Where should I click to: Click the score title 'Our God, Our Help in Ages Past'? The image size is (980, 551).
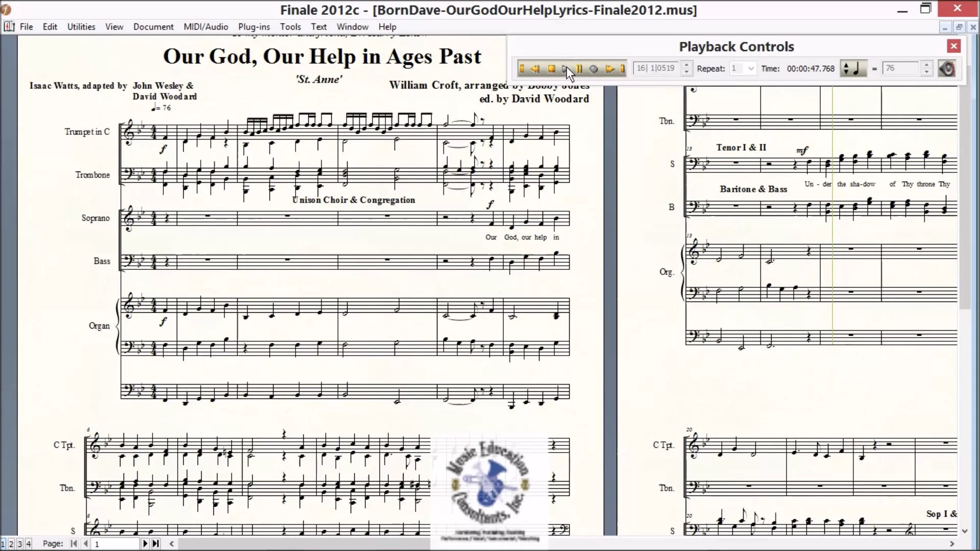click(322, 56)
